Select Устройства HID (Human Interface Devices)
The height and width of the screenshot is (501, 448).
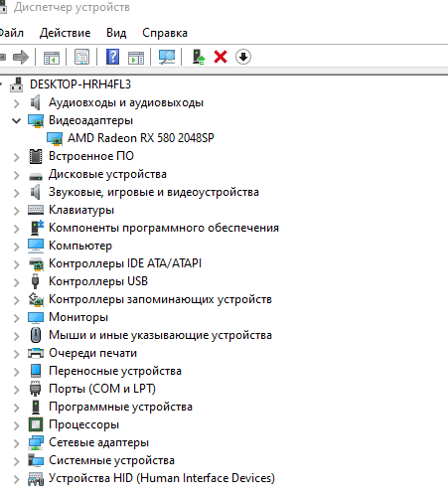point(162,478)
